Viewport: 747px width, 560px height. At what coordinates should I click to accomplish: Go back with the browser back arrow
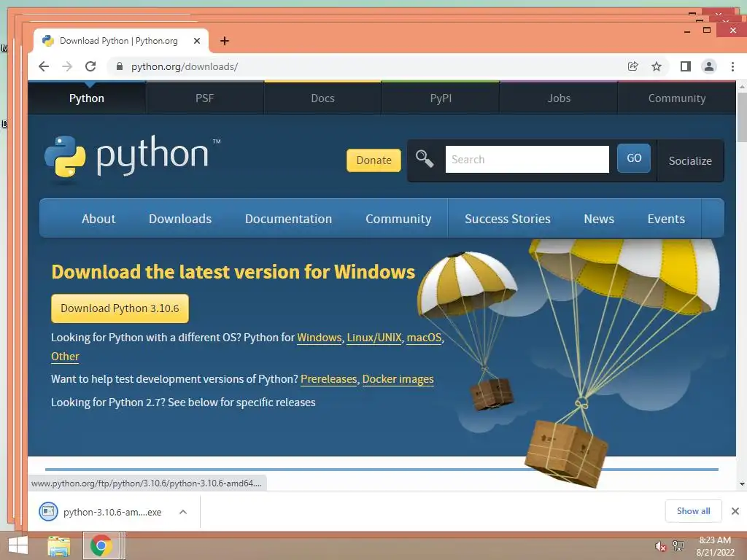coord(44,66)
